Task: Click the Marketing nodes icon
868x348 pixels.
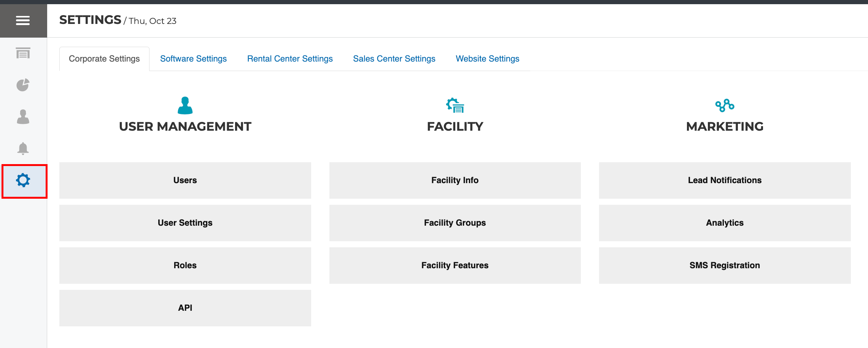Action: (x=725, y=106)
